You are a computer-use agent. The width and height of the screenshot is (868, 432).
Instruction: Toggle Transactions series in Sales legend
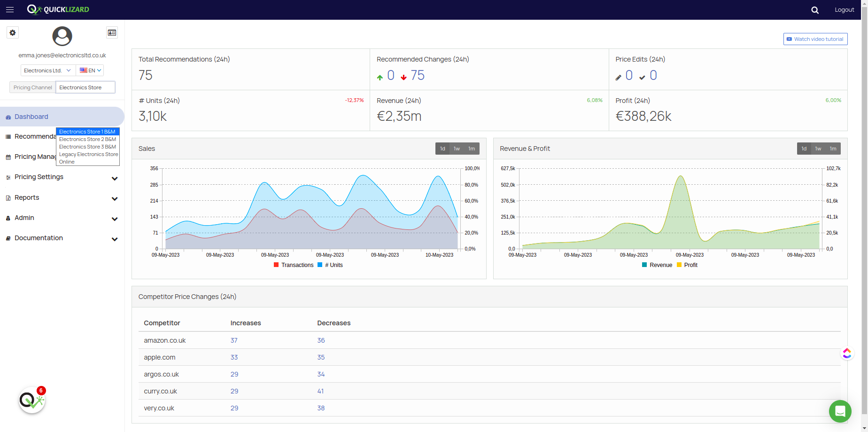click(x=294, y=265)
